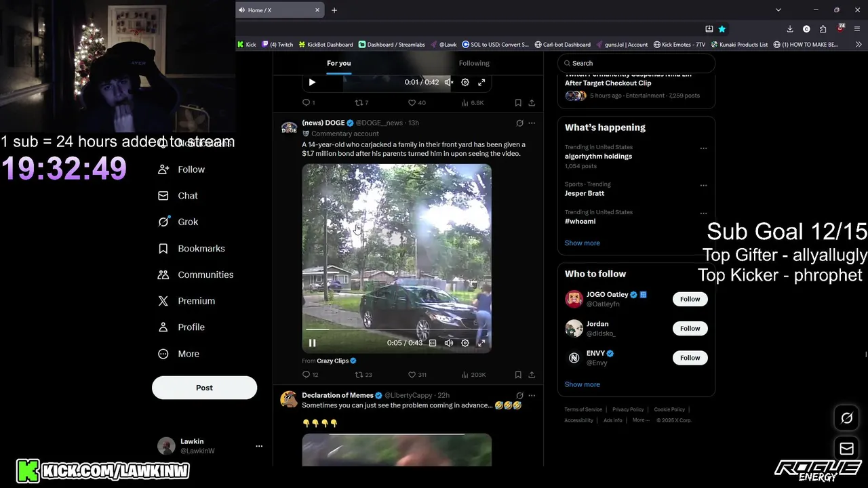Open Chat in X sidebar
Screen dimensions: 868x488
coord(178,196)
